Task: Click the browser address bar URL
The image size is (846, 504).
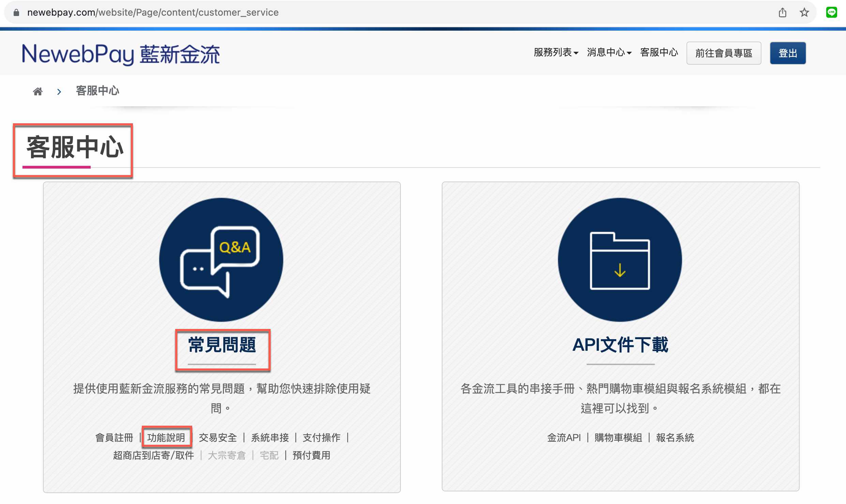Action: pos(153,13)
